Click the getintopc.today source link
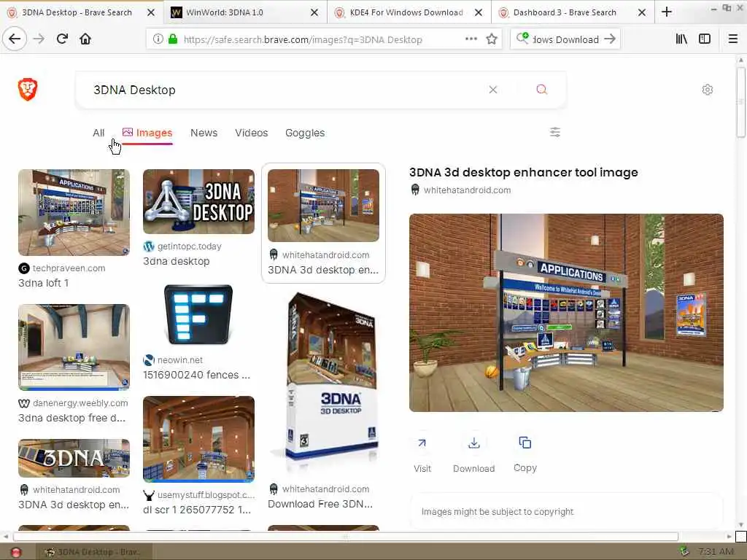This screenshot has width=747, height=560. click(x=189, y=246)
